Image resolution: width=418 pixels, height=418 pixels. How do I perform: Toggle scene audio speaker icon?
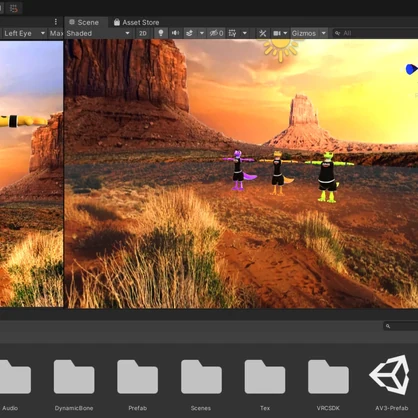click(x=175, y=33)
